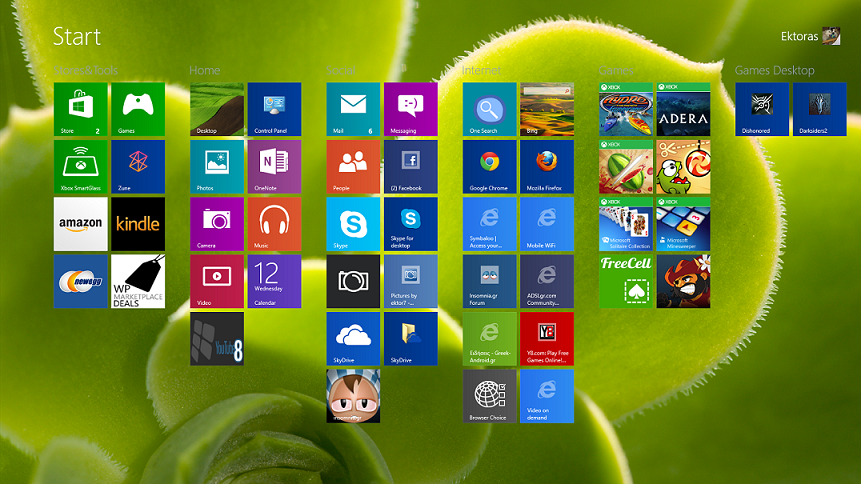Open Y8.com Play Free Games tile
The image size is (861, 484).
point(547,339)
